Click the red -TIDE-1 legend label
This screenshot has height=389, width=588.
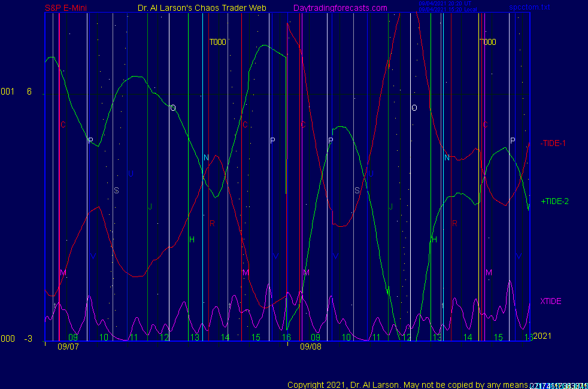553,143
